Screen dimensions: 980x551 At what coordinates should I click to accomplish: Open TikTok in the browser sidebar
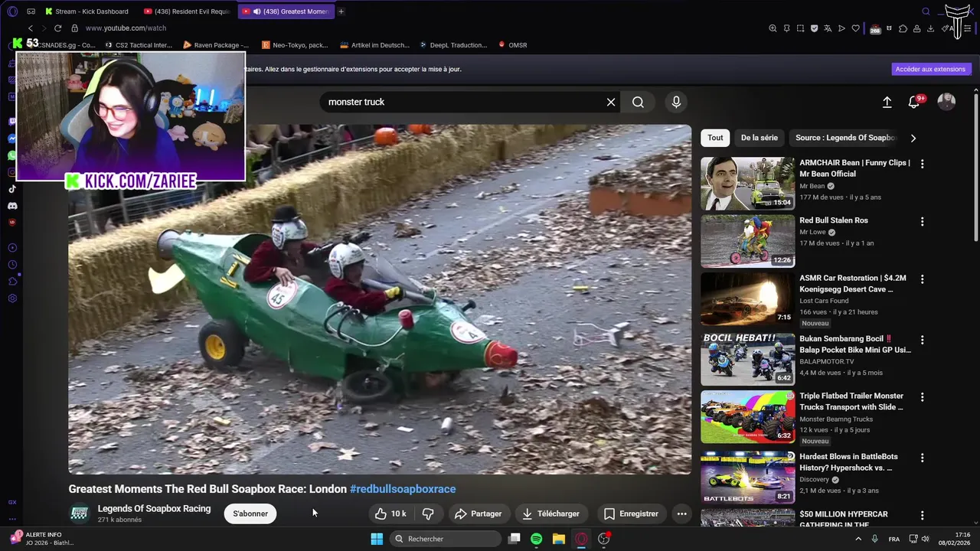(12, 189)
